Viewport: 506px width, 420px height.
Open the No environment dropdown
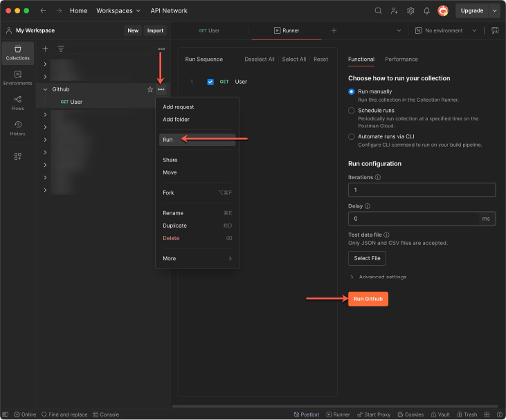point(445,30)
